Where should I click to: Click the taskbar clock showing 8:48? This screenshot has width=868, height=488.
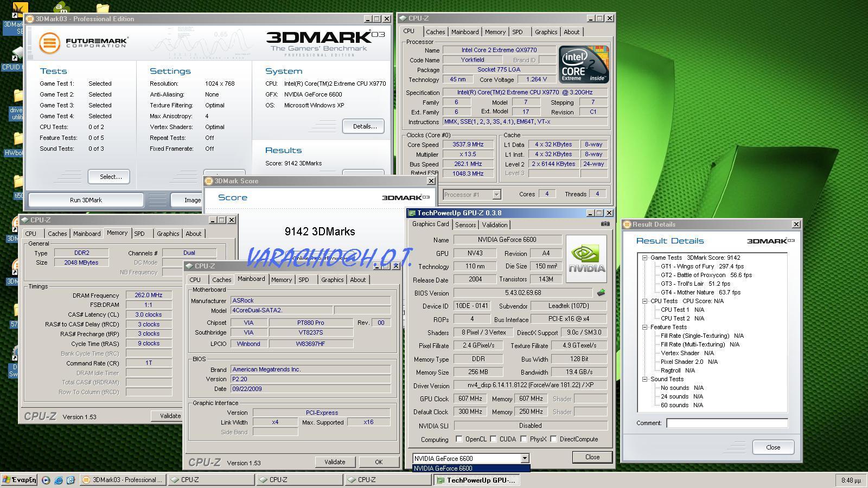851,480
